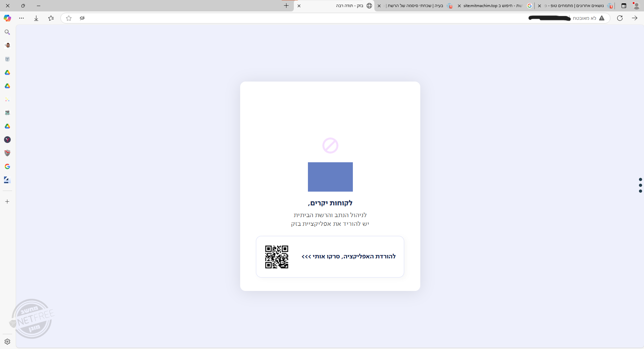Reload the page with the refresh icon
Screen dimensions: 644x349
tap(620, 18)
